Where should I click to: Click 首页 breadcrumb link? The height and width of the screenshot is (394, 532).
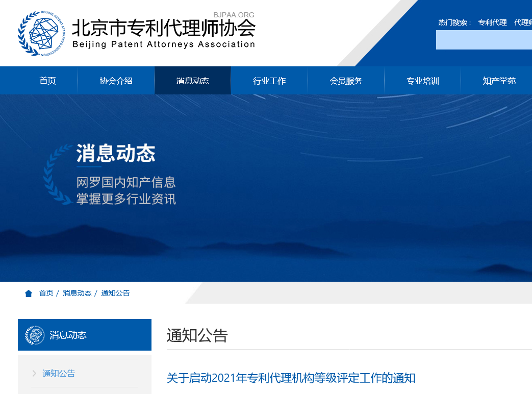point(46,293)
